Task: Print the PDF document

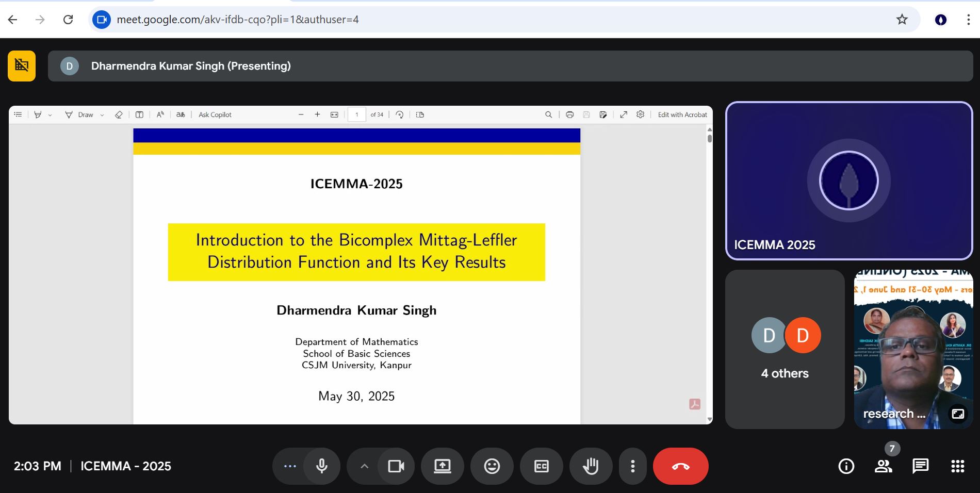Action: click(569, 114)
